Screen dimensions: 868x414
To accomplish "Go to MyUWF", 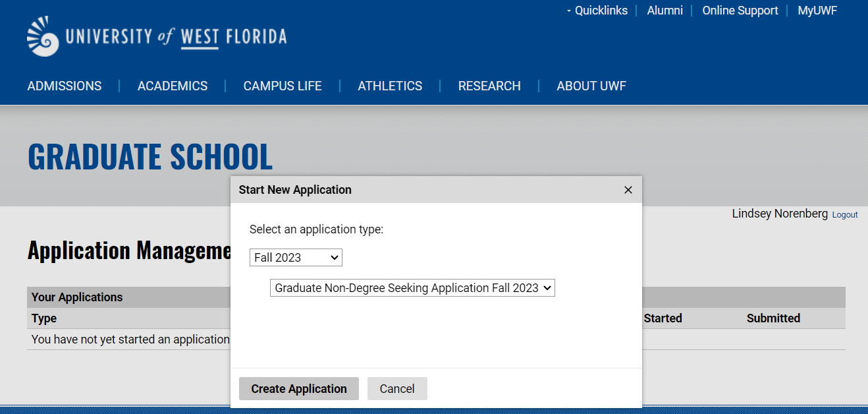I will (817, 11).
